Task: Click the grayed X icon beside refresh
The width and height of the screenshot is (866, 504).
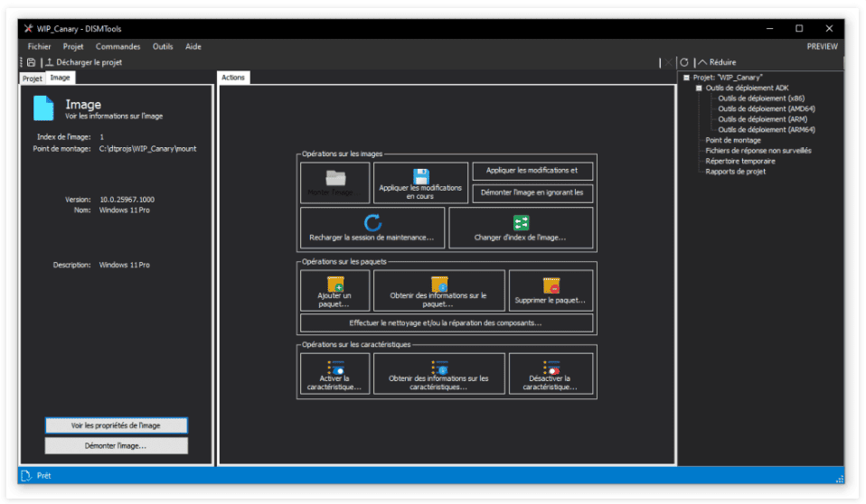Action: 668,62
